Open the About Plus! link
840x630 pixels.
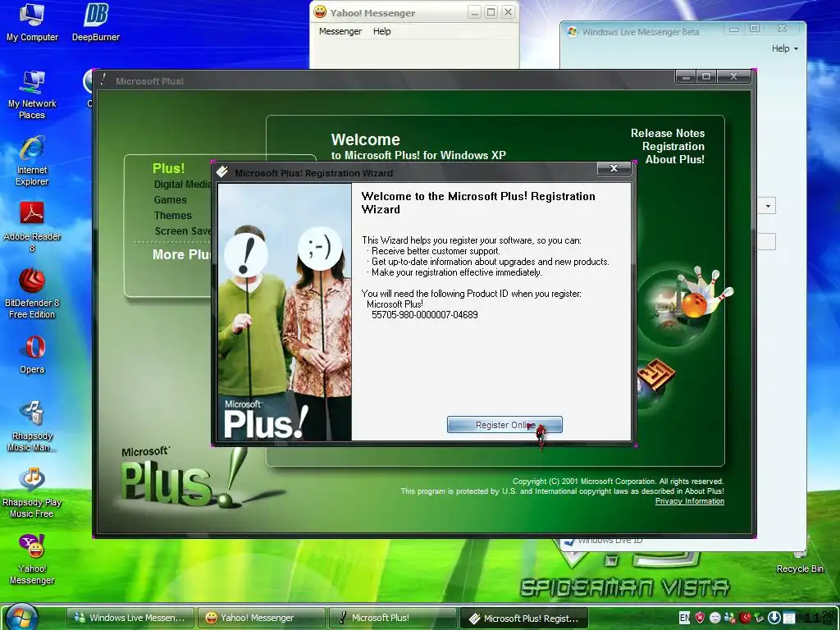(675, 159)
